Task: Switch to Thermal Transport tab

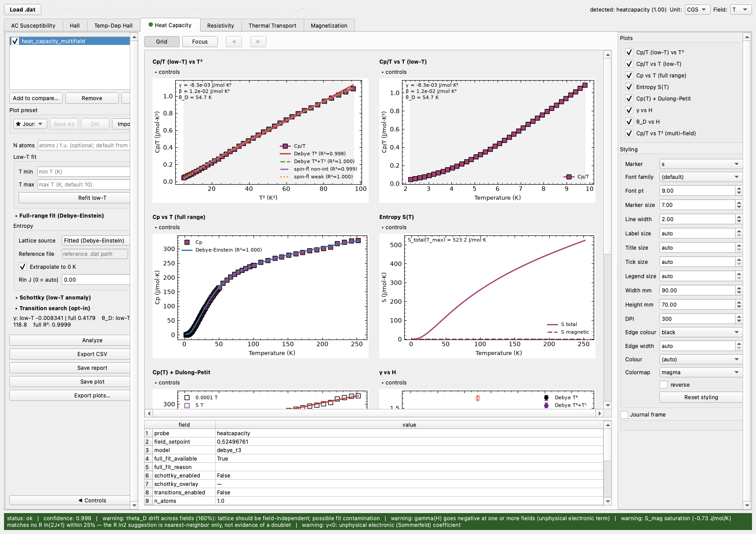Action: [x=273, y=26]
